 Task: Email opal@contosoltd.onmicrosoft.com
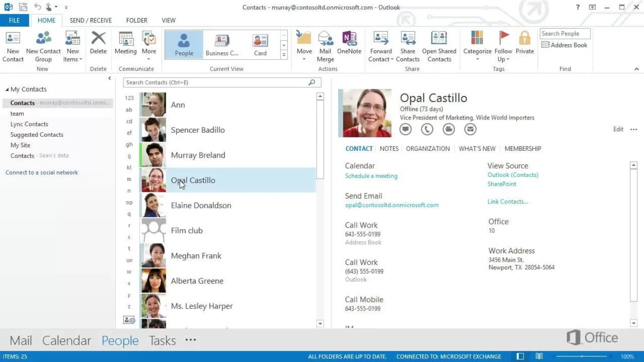pos(392,205)
